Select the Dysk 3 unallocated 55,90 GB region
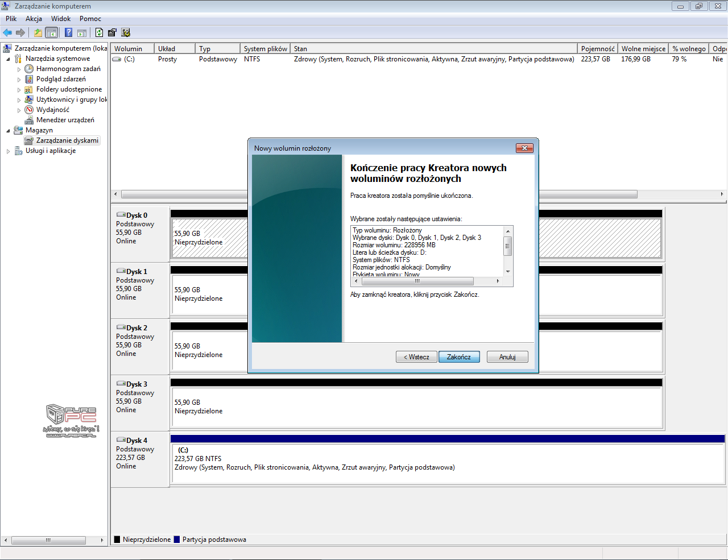This screenshot has height=560, width=728. pos(417,407)
